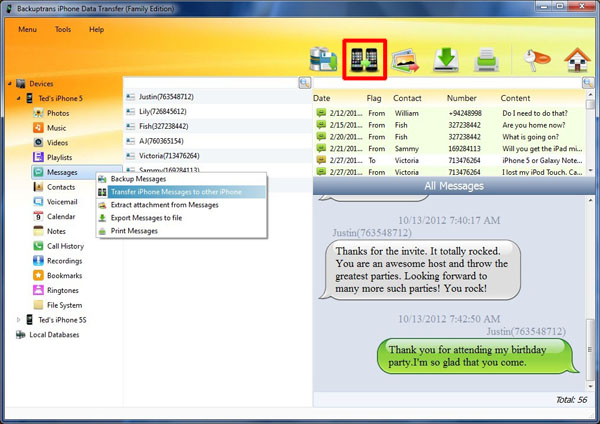
Task: Select message 'Are you home now?'
Action: point(449,125)
